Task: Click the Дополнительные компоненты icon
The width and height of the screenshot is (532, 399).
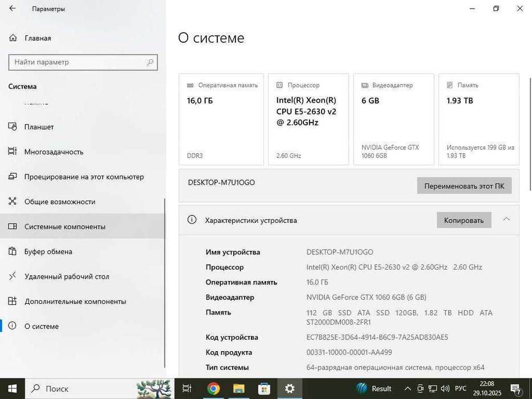Action: [13, 301]
